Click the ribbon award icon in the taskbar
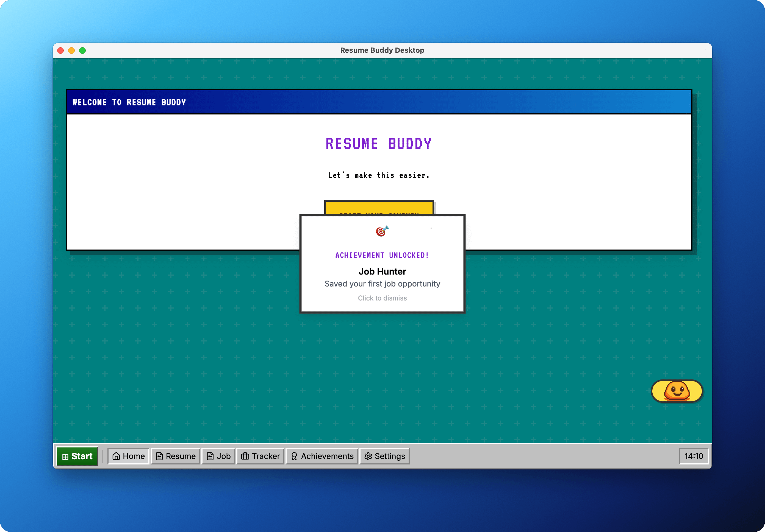The image size is (765, 532). click(294, 456)
